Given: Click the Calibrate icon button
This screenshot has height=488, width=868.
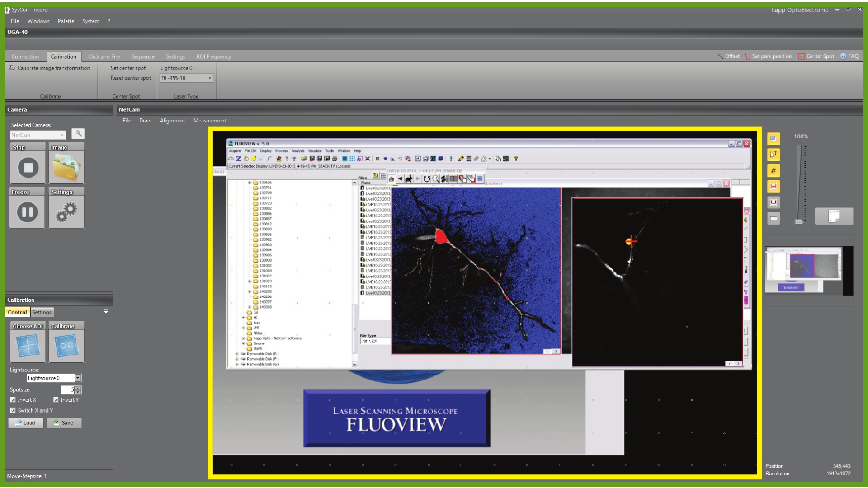Looking at the screenshot, I should point(66,346).
